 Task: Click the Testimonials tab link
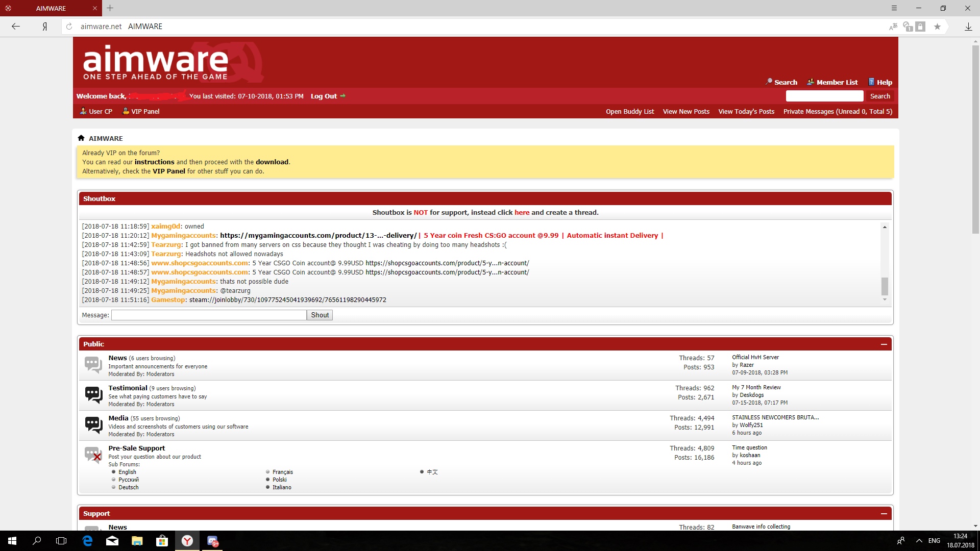129,388
